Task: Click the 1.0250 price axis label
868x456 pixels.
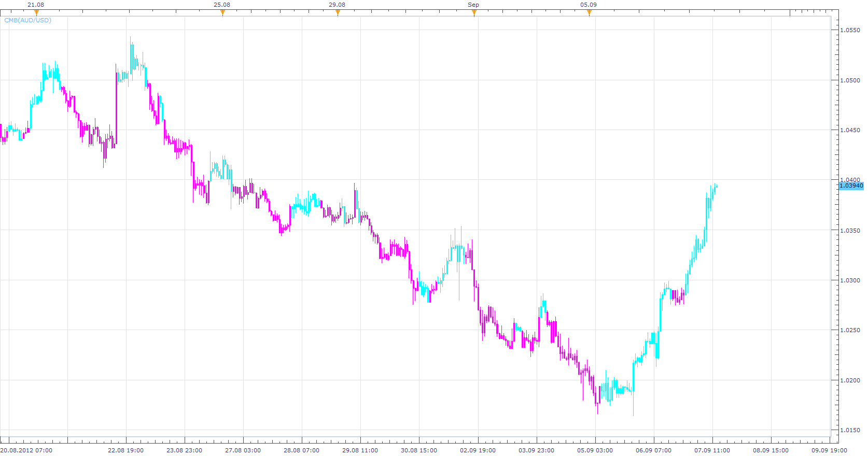Action: click(850, 330)
